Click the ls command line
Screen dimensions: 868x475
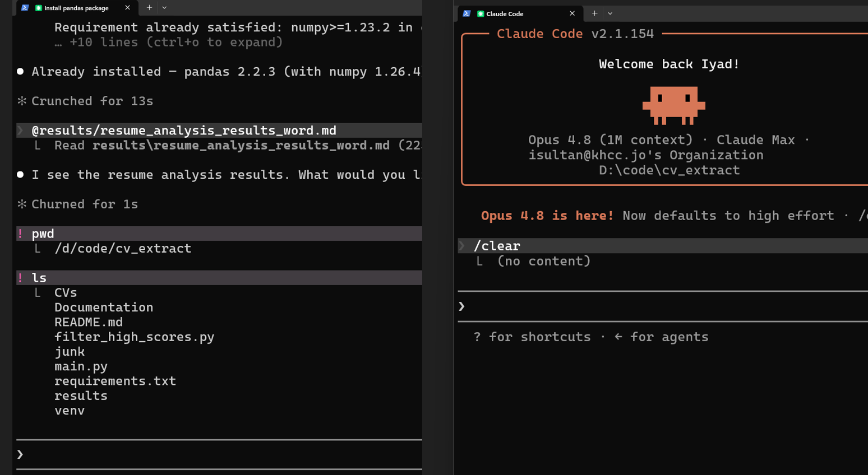[219, 278]
